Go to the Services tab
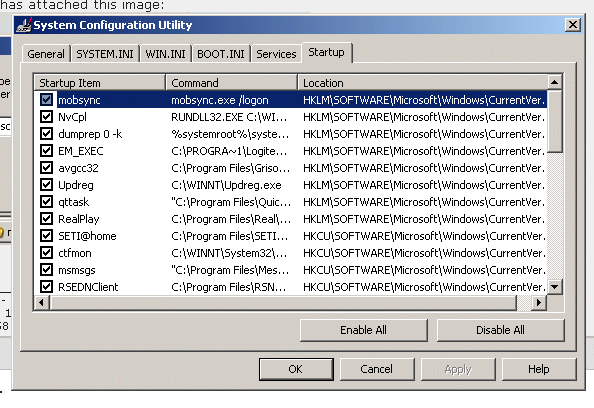The height and width of the screenshot is (408, 594). click(276, 54)
